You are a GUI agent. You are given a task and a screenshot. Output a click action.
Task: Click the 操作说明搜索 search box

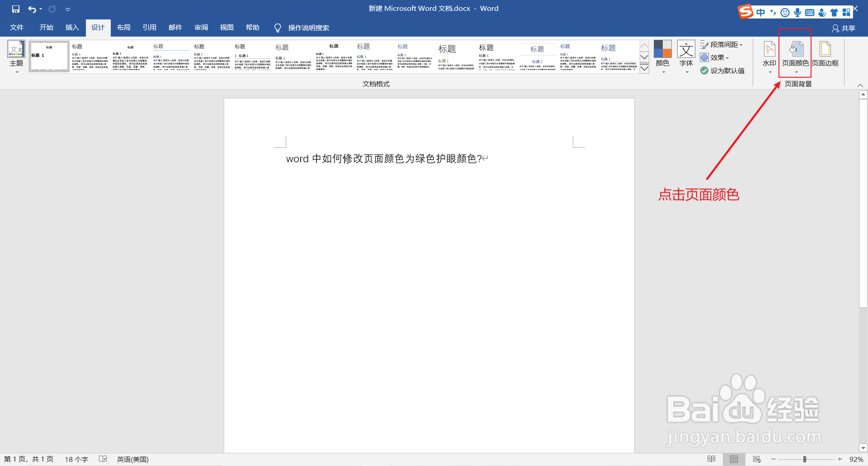pos(309,28)
